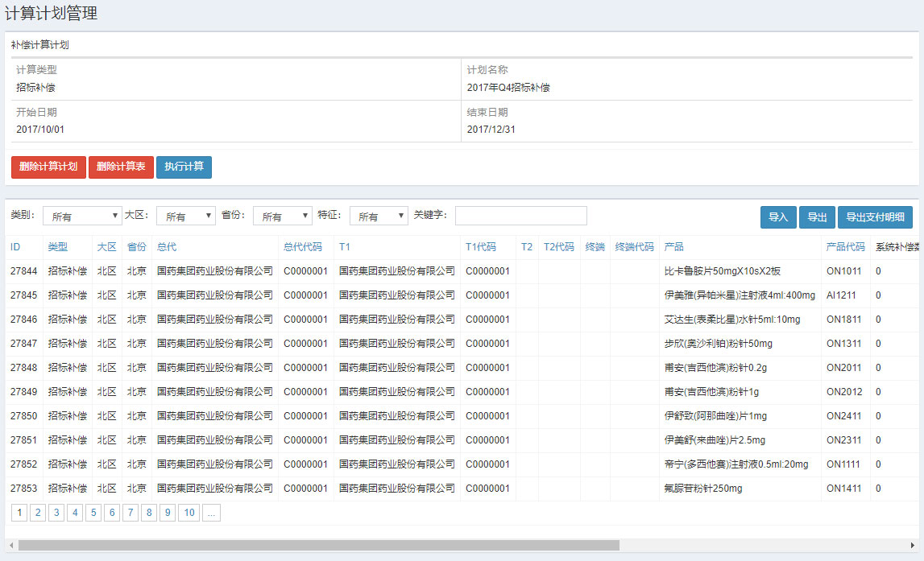Viewport: 924px width, 561px height.
Task: Click the pagination ellipsis for more pages
Action: tap(211, 513)
